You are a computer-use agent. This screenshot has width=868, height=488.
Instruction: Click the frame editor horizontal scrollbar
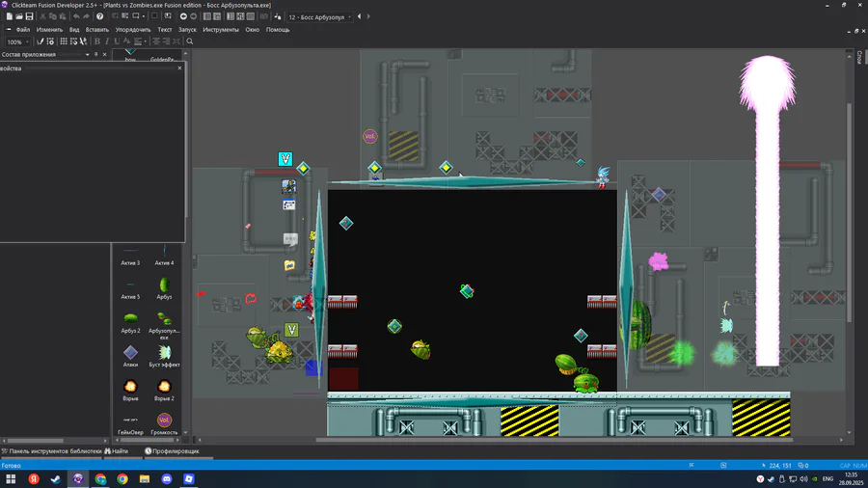pos(554,441)
